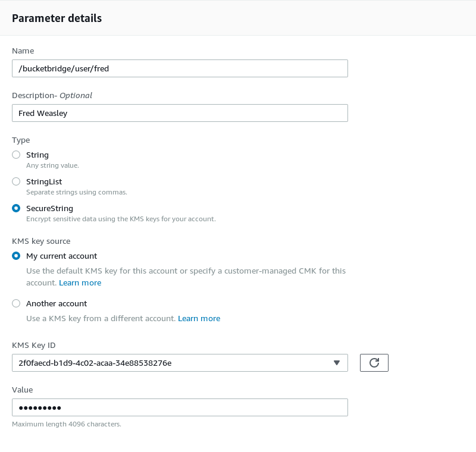Click the Description input with Fred Weasley
Screen dimensions: 476x452
[180, 113]
